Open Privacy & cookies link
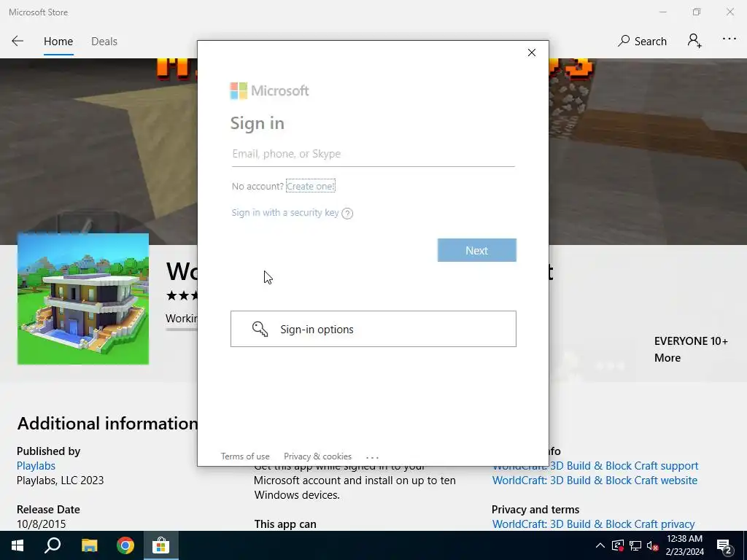This screenshot has height=560, width=747. click(317, 456)
